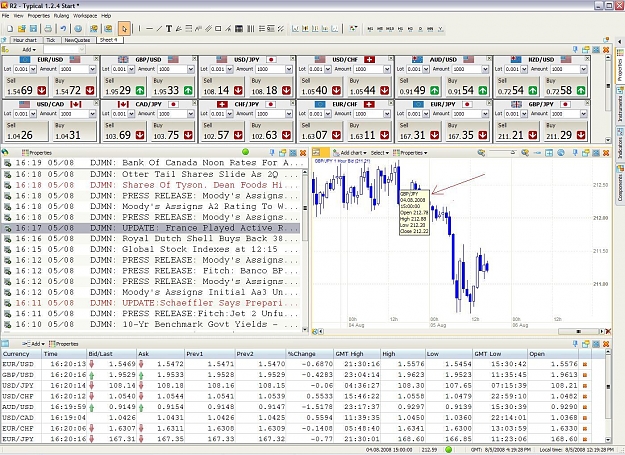Click EUR/USD Buy 1.5472 button
Image resolution: width=625 pixels, height=455 pixels.
point(74,86)
